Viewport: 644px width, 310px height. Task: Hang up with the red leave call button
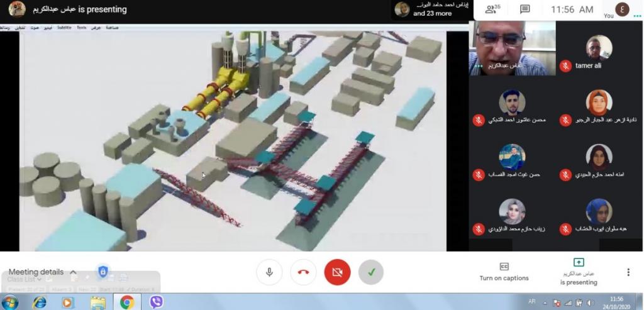click(x=303, y=272)
